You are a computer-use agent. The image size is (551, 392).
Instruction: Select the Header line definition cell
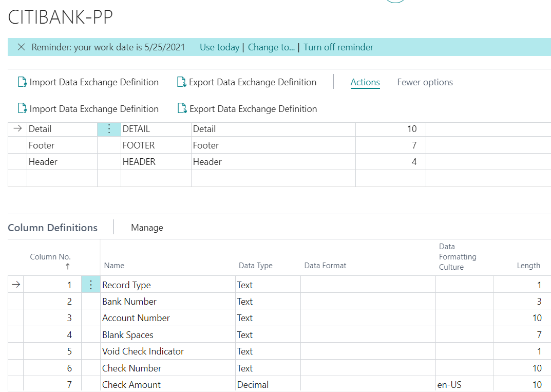coord(62,162)
